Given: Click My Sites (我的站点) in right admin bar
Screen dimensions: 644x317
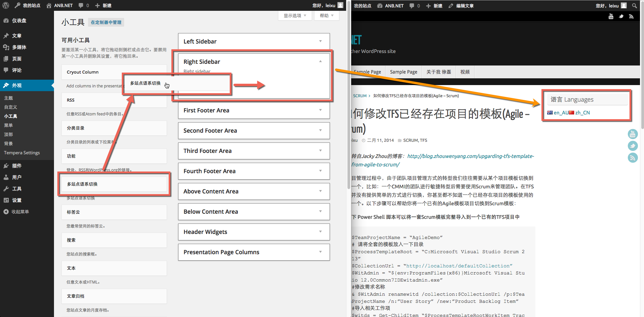Looking at the screenshot, I should 362,6.
